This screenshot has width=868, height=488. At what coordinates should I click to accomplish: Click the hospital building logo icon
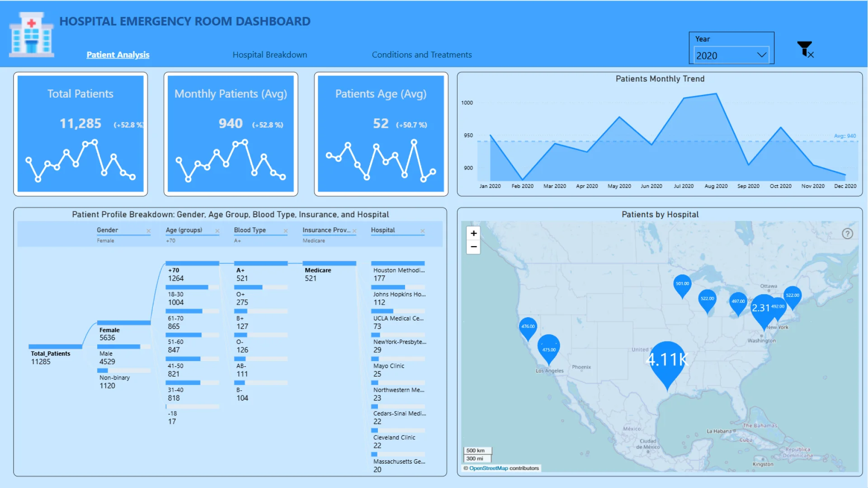point(31,35)
